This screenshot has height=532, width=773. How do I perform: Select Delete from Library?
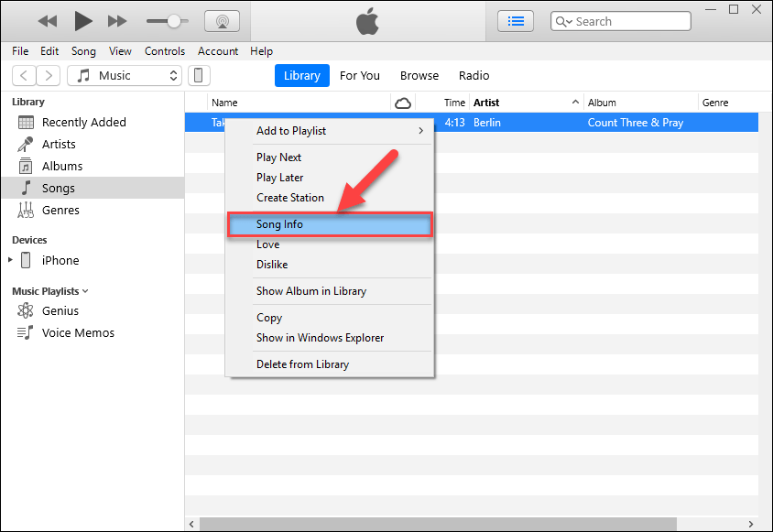302,364
